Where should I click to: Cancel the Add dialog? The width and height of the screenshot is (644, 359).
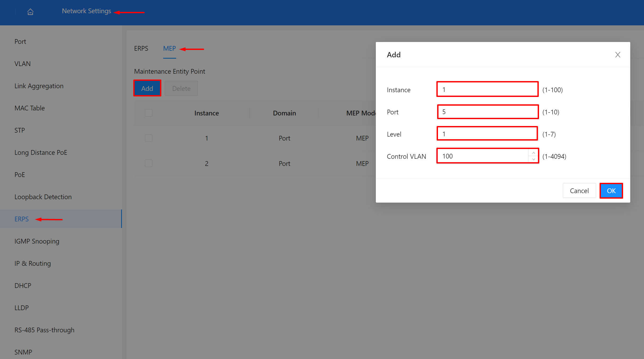pyautogui.click(x=579, y=190)
